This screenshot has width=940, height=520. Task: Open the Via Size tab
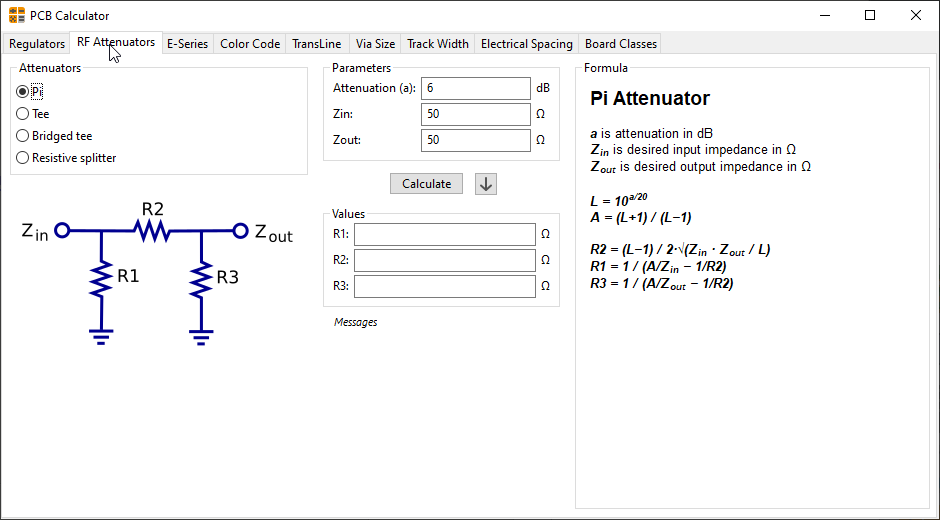click(x=375, y=44)
